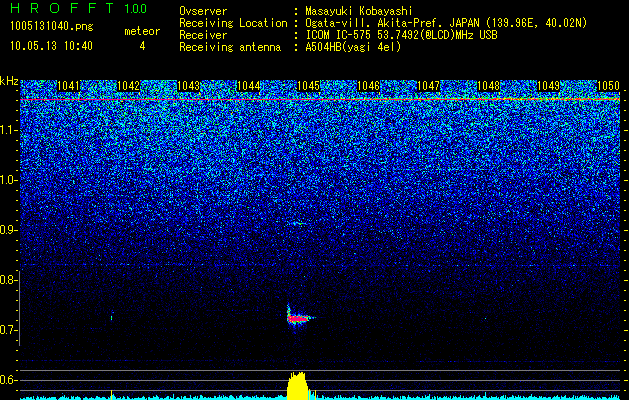Click the meteor count label
Screen dimensions: 629x400
tap(142, 31)
